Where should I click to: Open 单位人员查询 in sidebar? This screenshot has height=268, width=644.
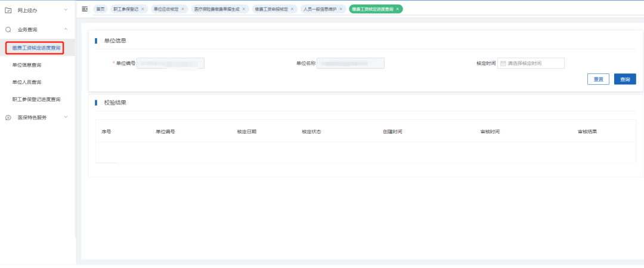pos(27,82)
